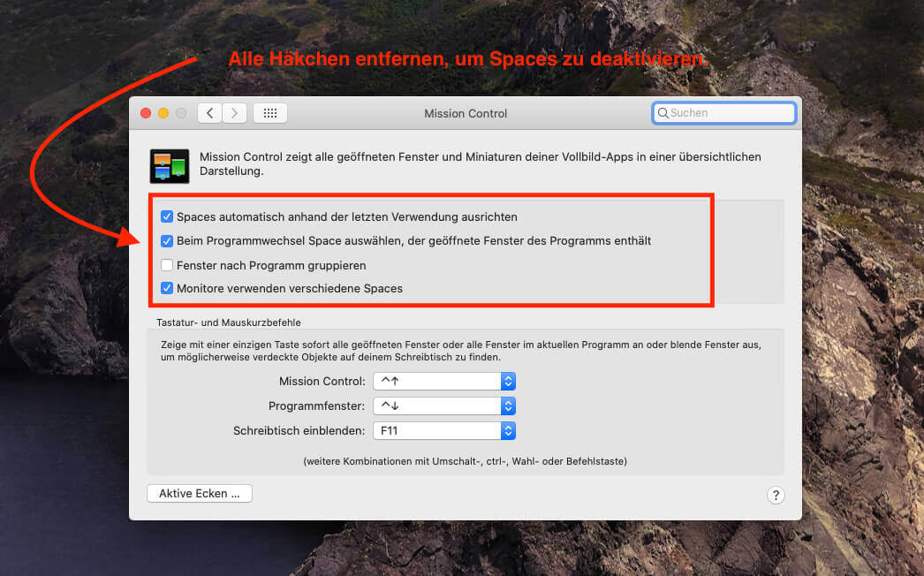The width and height of the screenshot is (924, 576).
Task: Open 'Schreibtisch einblenden' F11 dropdown
Action: tap(507, 431)
